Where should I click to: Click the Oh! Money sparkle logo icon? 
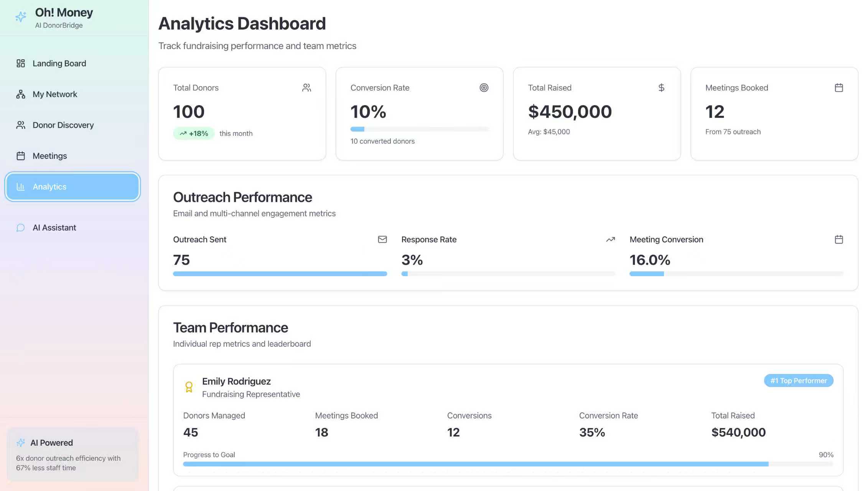pos(21,16)
